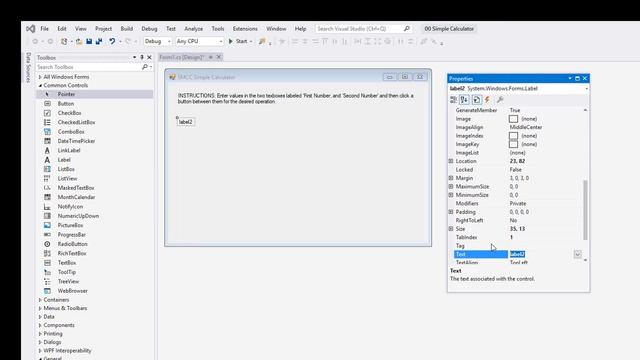Open the Data Sources side tab
This screenshot has width=640, height=360.
28,67
